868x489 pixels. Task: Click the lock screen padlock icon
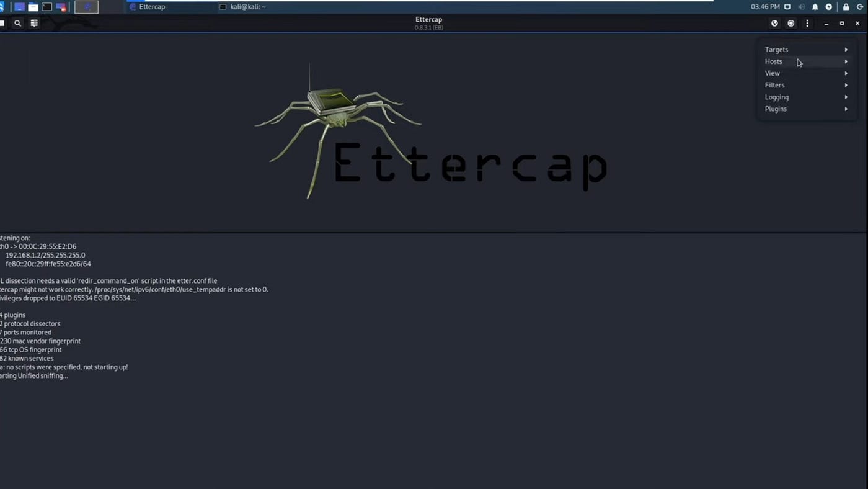point(846,7)
